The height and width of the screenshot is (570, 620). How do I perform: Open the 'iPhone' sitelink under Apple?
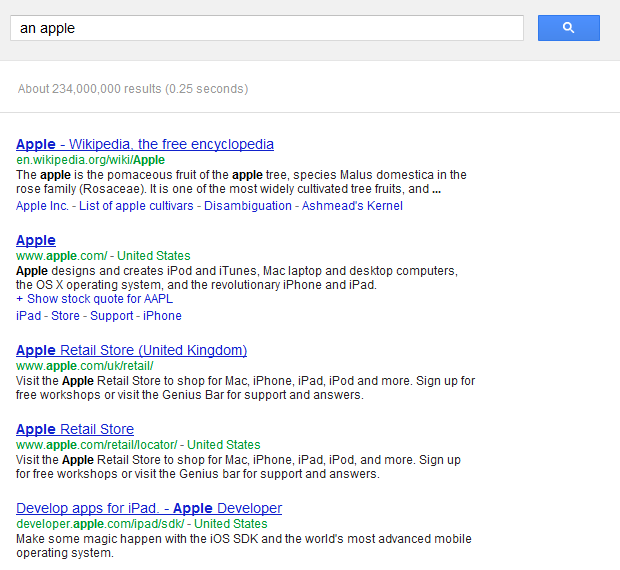coord(162,316)
